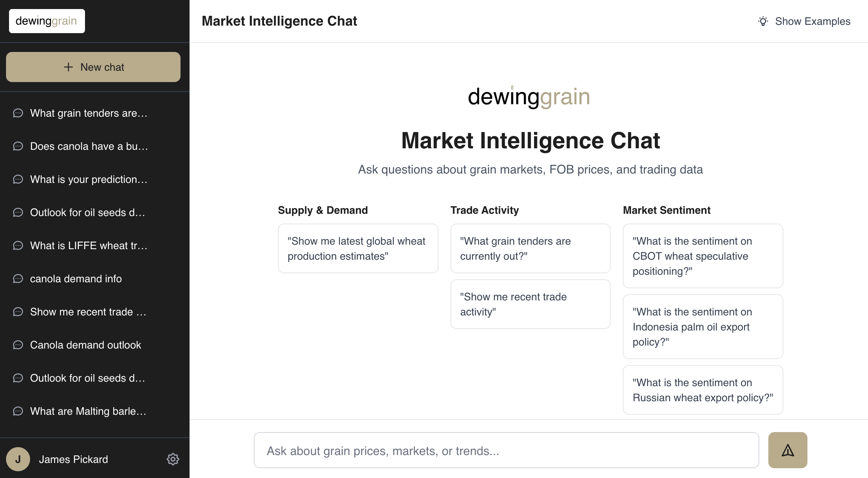Click the message input field
Screen dimensions: 868x478
(507, 450)
